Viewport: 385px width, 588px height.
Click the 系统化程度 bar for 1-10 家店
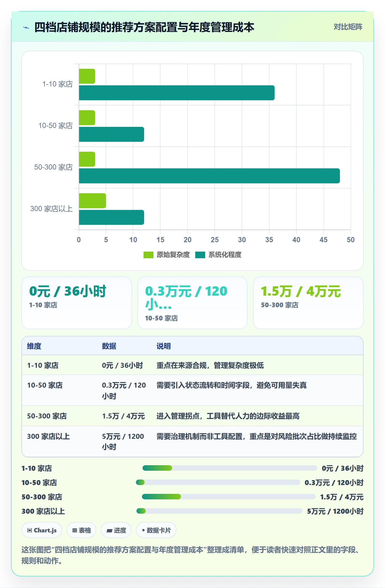tap(177, 93)
